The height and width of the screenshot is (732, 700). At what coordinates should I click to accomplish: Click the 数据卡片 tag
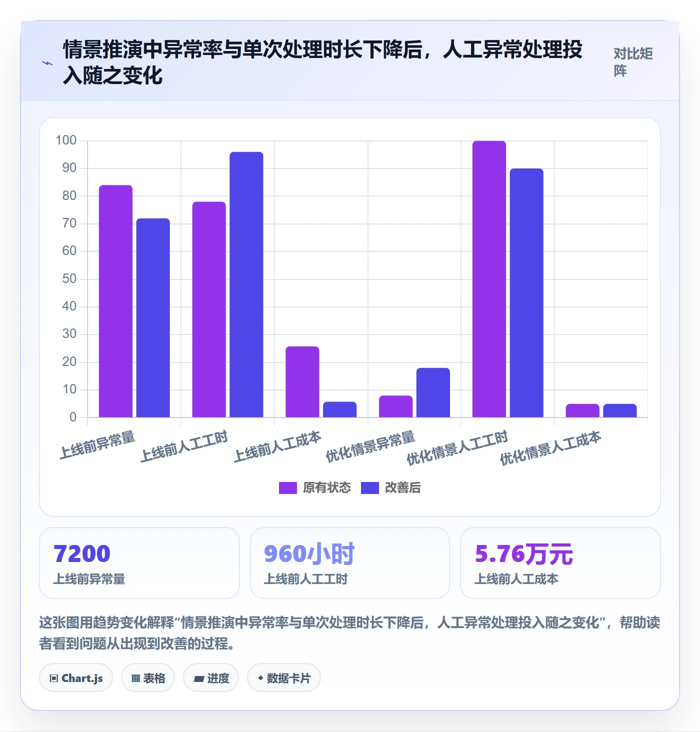pyautogui.click(x=284, y=678)
